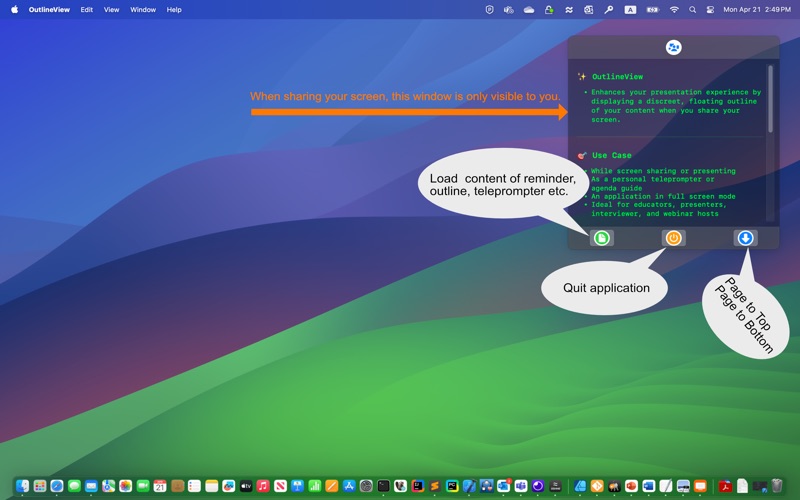Click the padlock icon in the menu bar
The width and height of the screenshot is (800, 500).
point(549,9)
